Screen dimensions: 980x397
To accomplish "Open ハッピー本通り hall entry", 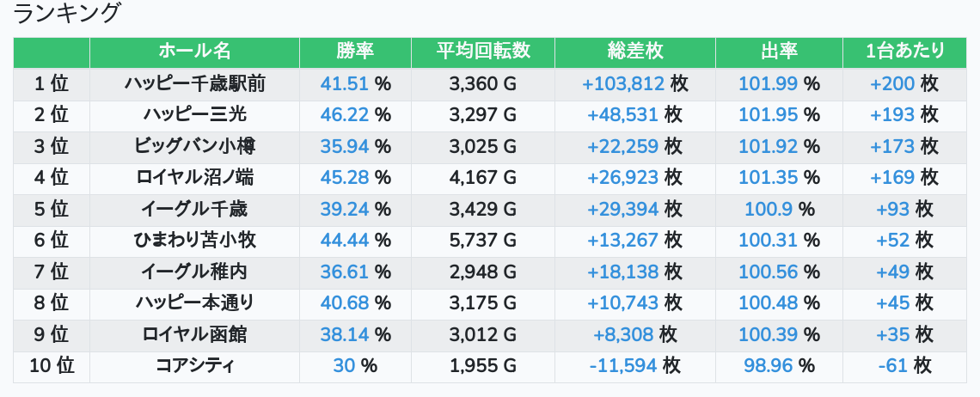I will click(194, 302).
